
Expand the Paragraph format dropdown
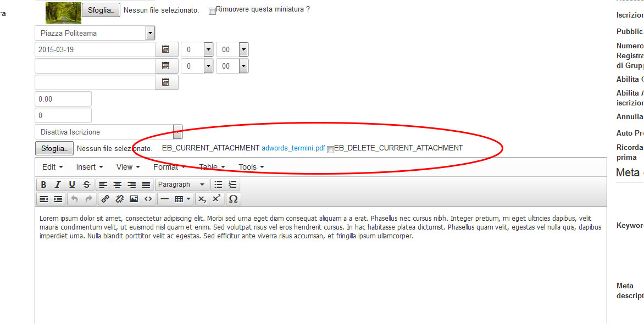point(182,185)
